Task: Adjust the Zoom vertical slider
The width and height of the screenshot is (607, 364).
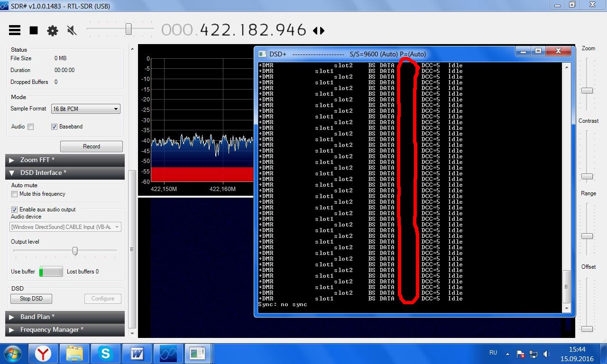Action: pyautogui.click(x=587, y=91)
